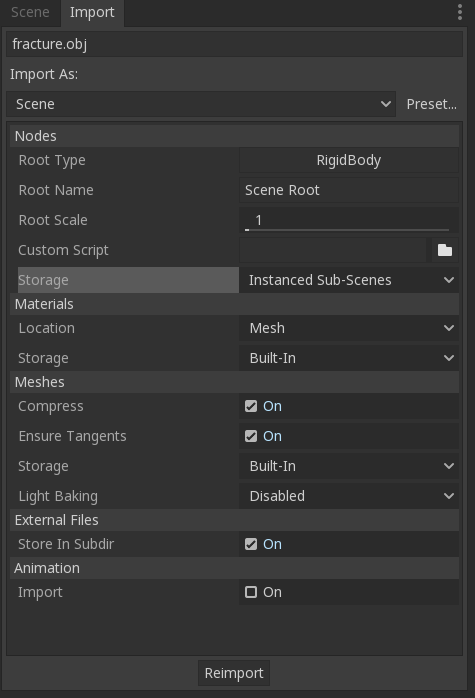Click the Custom Script path field

pos(334,250)
